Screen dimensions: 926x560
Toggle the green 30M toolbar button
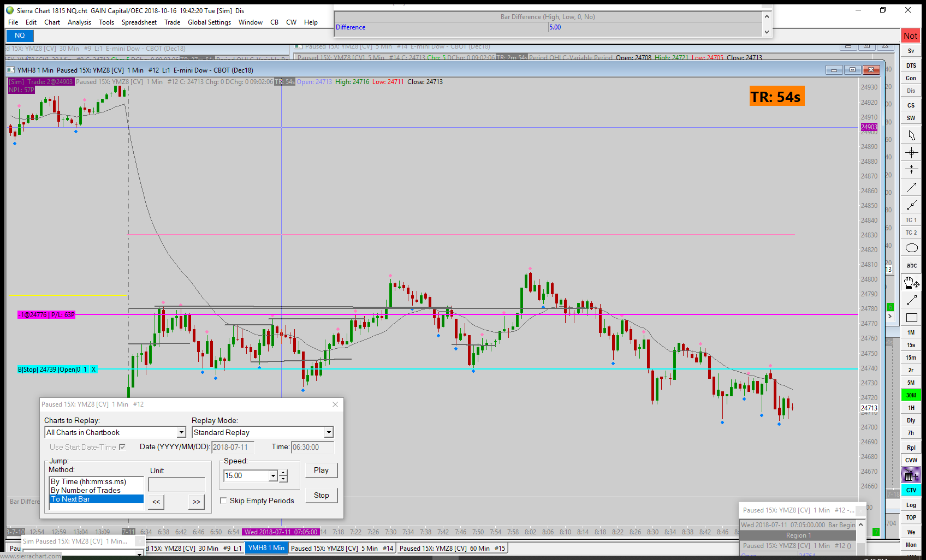pos(911,395)
